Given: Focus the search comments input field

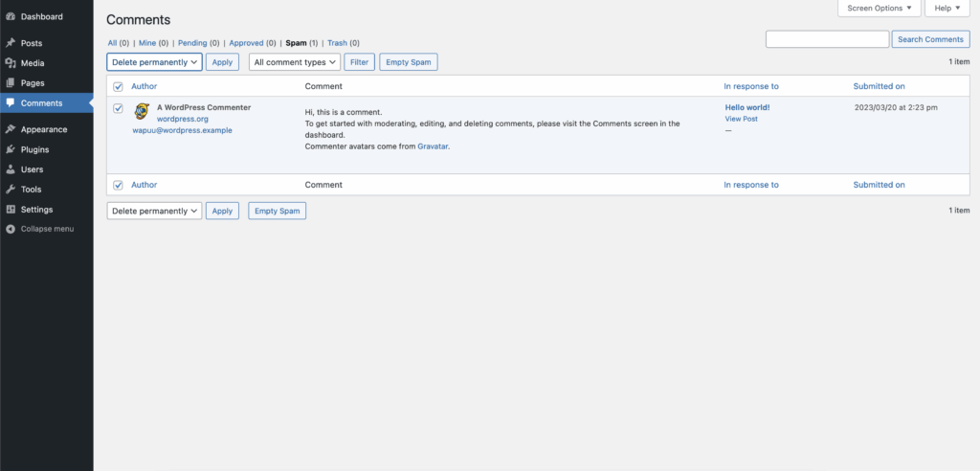Looking at the screenshot, I should click(828, 39).
